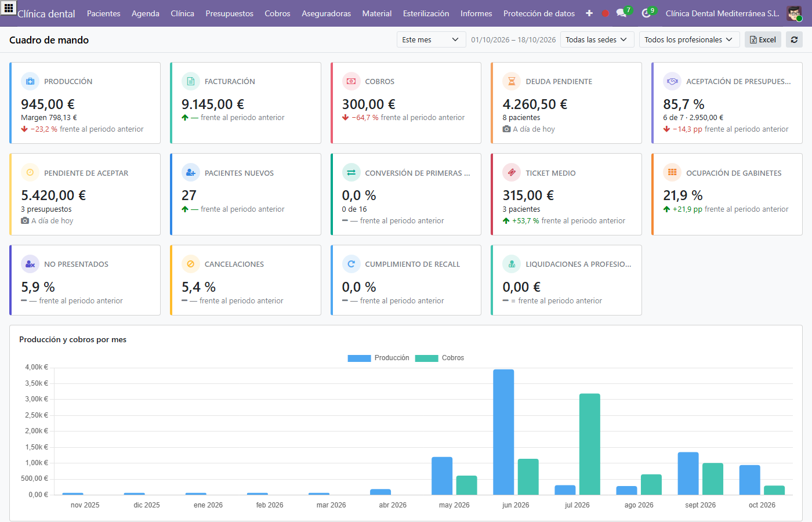Toggle the Producción legend swatch
812x522 pixels.
pos(359,358)
